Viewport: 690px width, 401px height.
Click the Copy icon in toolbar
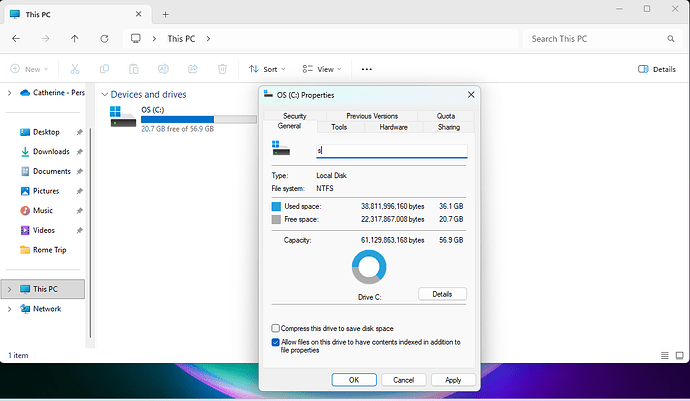[x=104, y=69]
